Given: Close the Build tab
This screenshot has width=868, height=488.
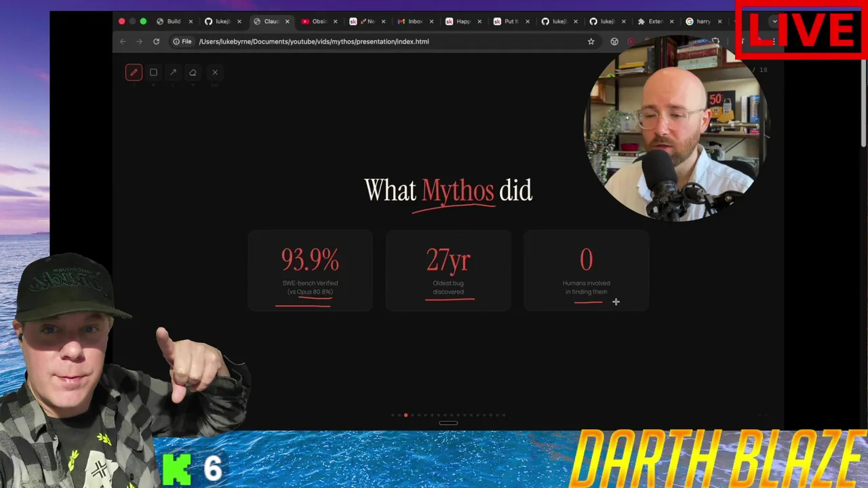Looking at the screenshot, I should point(191,22).
